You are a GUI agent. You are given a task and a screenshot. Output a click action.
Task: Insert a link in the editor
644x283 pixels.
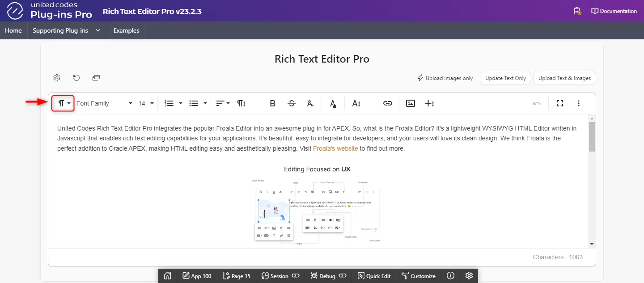pyautogui.click(x=387, y=103)
